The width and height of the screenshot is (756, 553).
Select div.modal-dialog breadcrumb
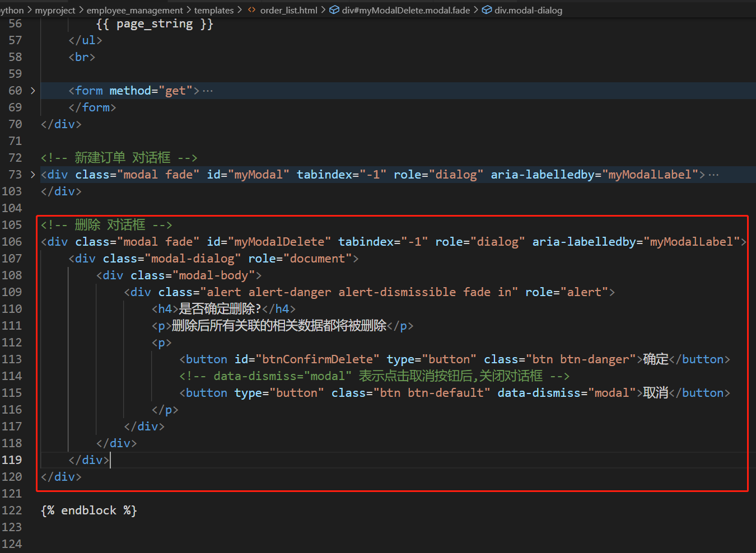(x=528, y=10)
